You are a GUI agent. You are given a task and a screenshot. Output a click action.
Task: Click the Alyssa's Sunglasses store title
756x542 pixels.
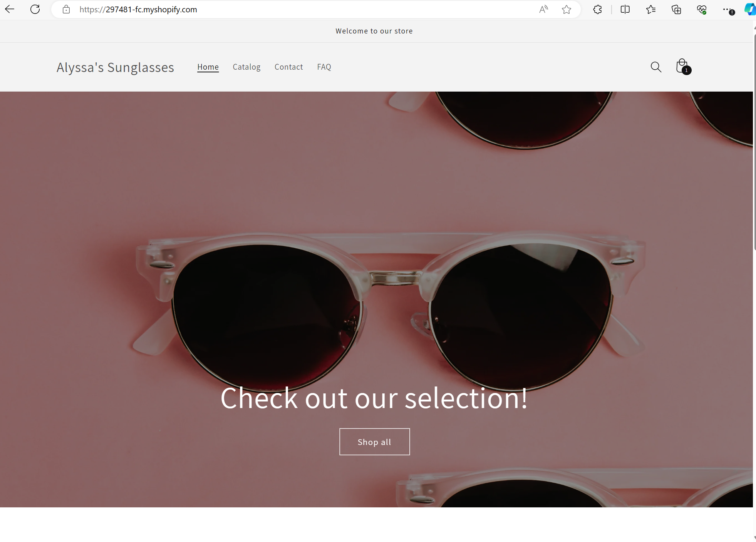coord(115,67)
